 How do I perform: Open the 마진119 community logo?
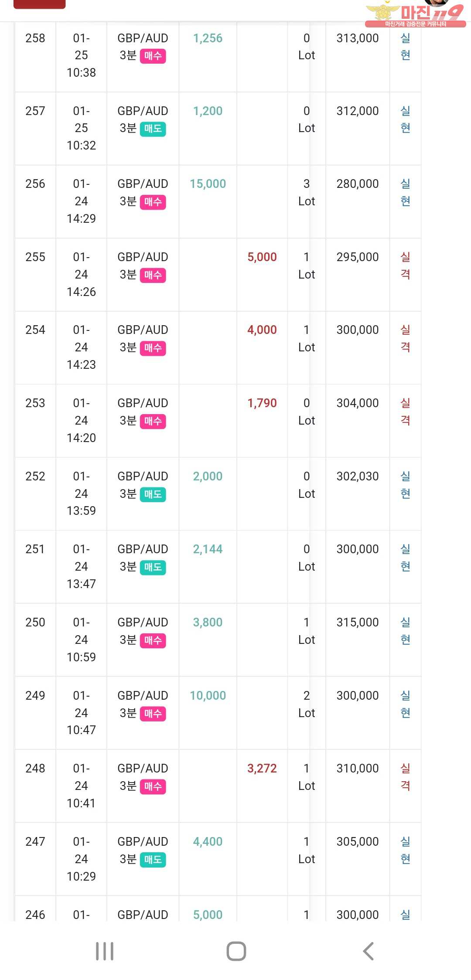point(415,14)
